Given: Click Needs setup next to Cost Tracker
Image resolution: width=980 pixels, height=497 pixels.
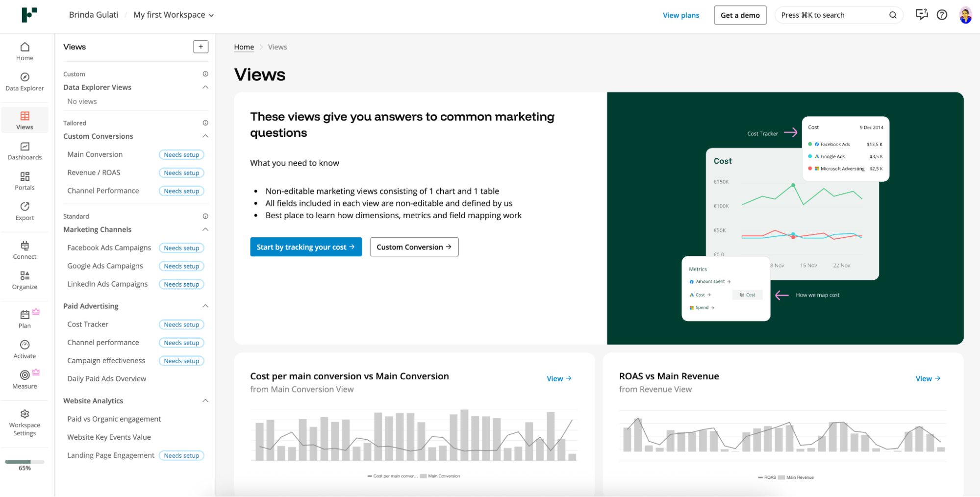Looking at the screenshot, I should coord(181,324).
